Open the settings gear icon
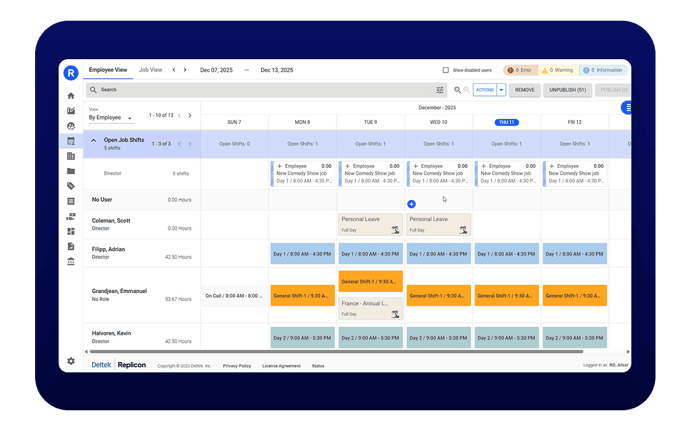 pos(71,361)
